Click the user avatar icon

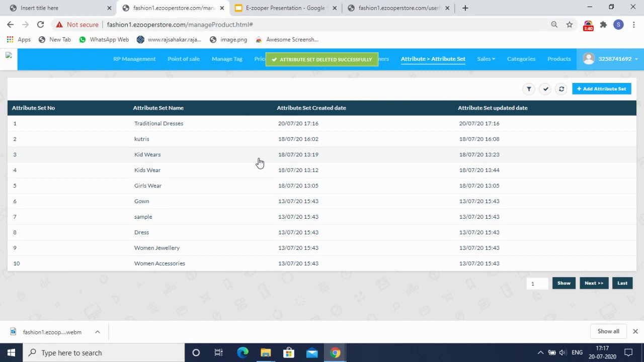point(589,59)
